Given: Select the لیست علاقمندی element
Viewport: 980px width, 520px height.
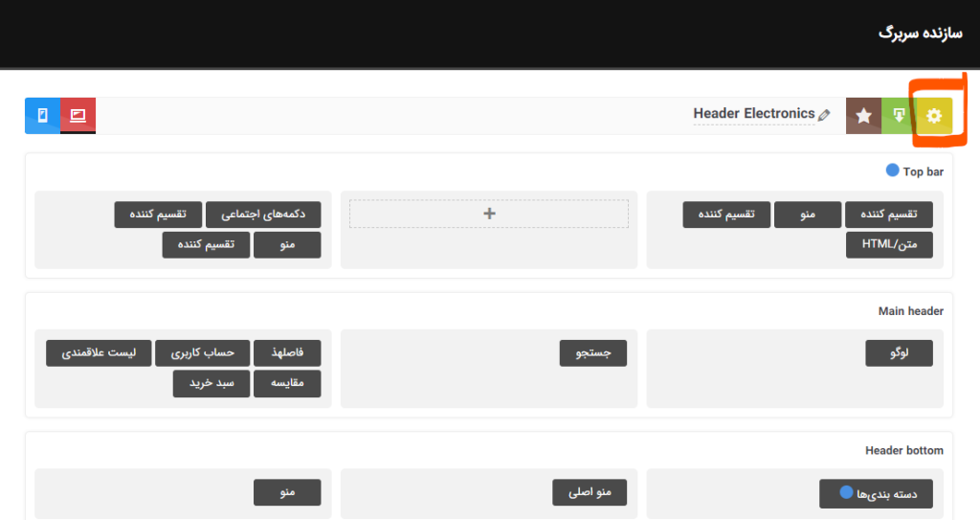Looking at the screenshot, I should [99, 353].
